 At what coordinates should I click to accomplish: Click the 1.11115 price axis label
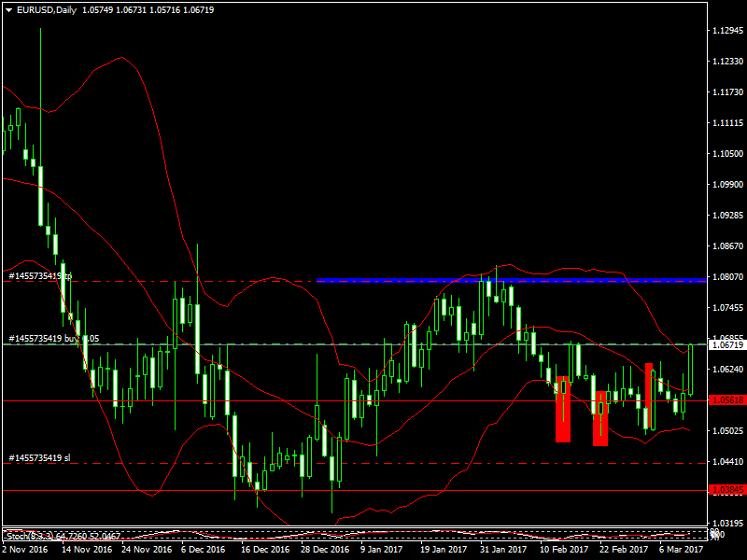click(x=727, y=123)
